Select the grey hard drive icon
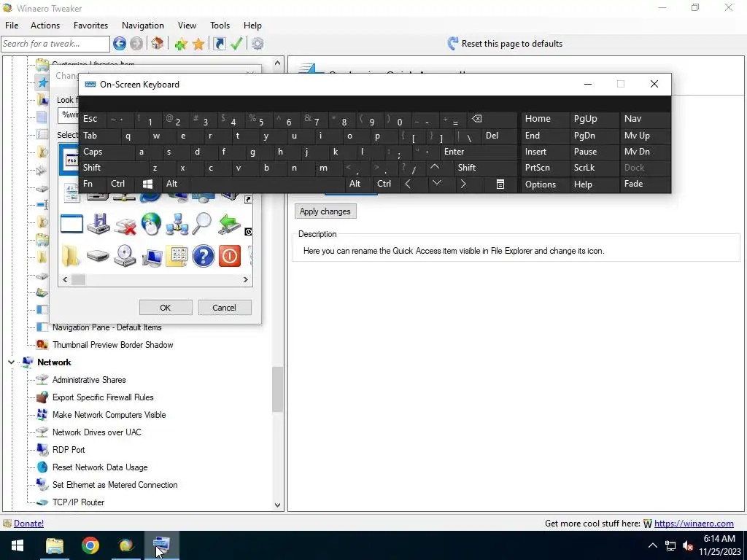 tap(98, 257)
